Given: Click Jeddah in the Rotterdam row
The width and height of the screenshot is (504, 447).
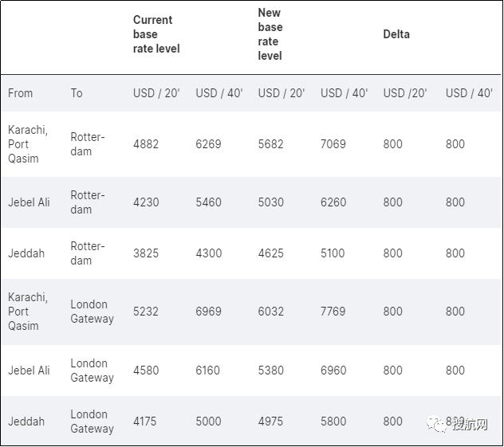Looking at the screenshot, I should click(x=26, y=253).
